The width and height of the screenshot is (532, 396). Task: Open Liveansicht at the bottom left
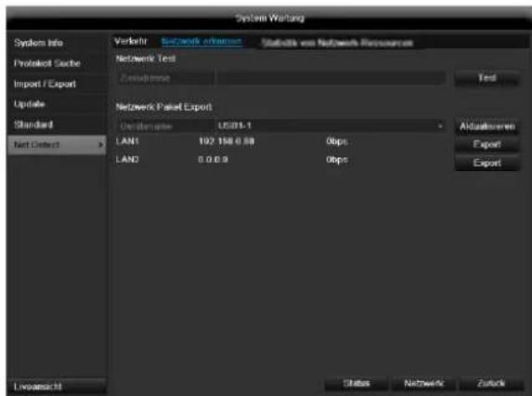[57, 387]
